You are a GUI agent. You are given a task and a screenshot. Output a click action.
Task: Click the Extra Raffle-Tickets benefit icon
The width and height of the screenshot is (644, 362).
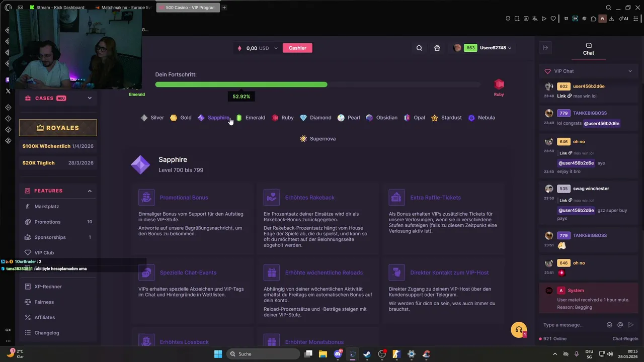tap(397, 198)
